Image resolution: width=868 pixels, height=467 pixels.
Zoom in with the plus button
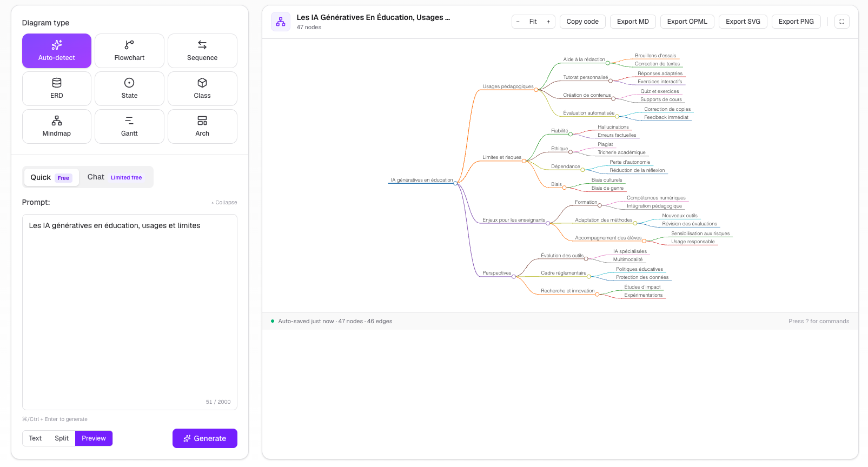tap(548, 22)
